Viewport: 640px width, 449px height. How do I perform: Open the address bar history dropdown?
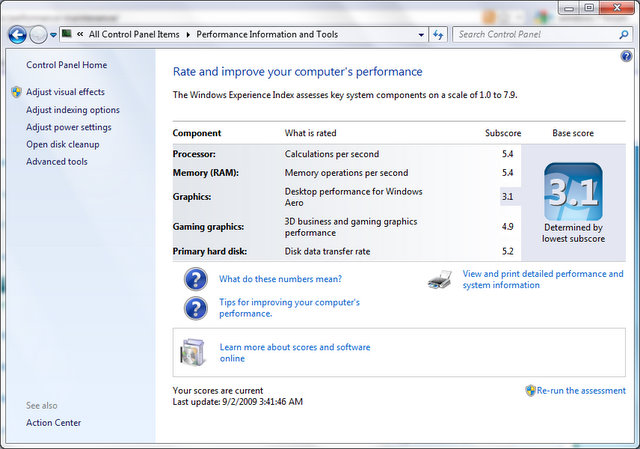pyautogui.click(x=421, y=35)
